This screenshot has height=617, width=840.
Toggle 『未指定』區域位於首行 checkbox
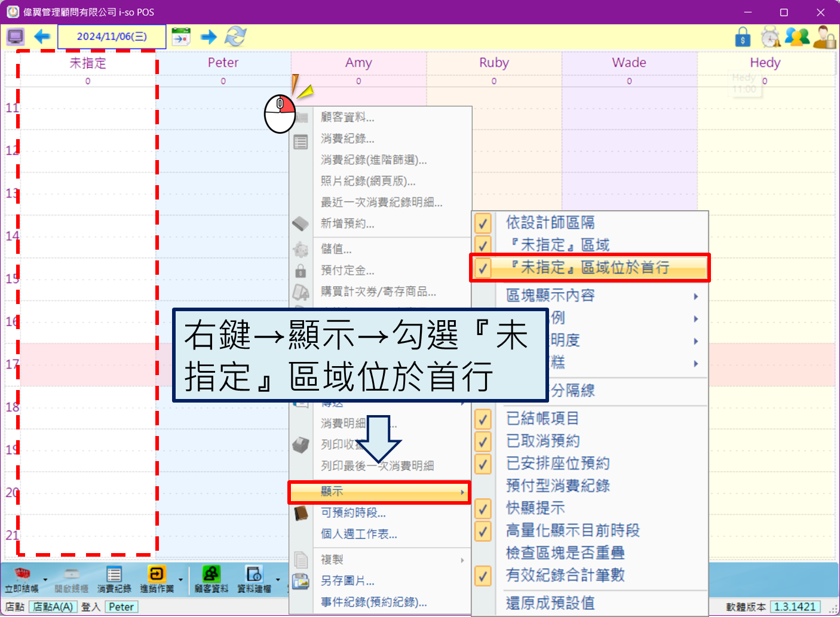[x=483, y=268]
